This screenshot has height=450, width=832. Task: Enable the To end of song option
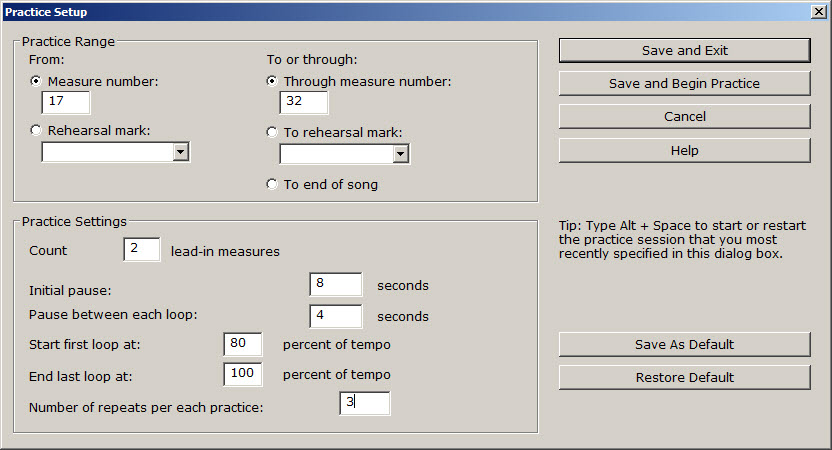[x=272, y=184]
